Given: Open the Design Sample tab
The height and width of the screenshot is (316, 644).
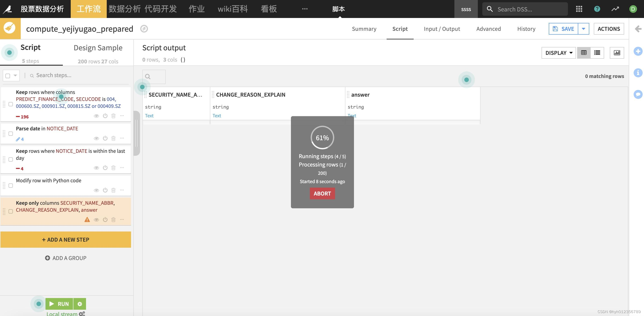Looking at the screenshot, I should 98,48.
